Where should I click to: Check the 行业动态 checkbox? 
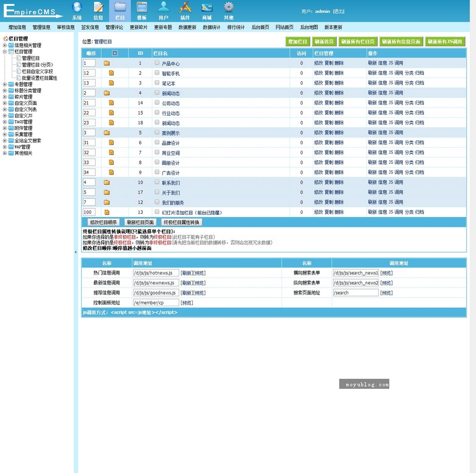click(x=157, y=112)
